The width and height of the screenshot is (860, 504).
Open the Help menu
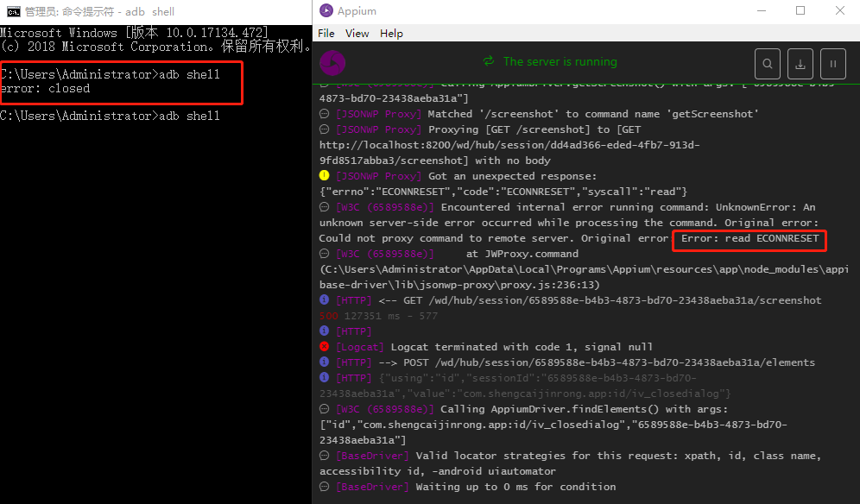(x=391, y=33)
